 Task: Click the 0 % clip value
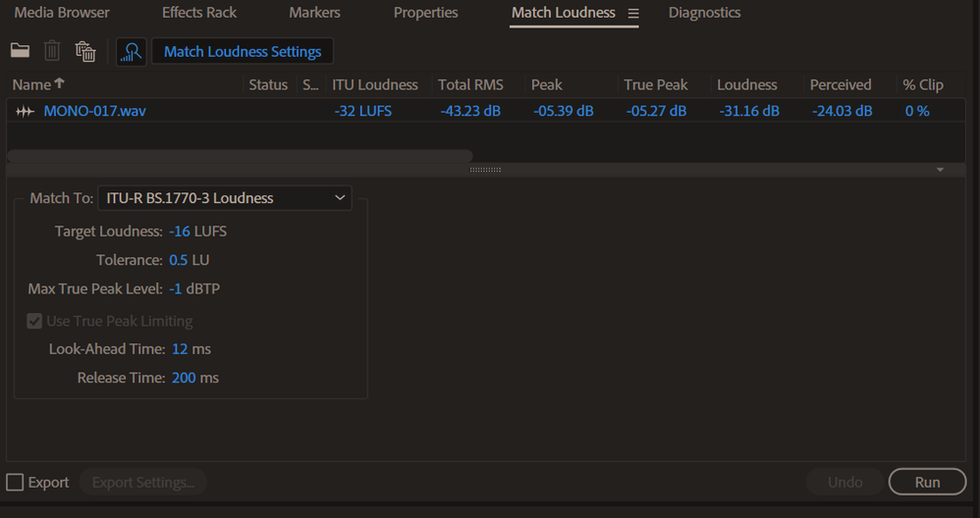(x=917, y=111)
